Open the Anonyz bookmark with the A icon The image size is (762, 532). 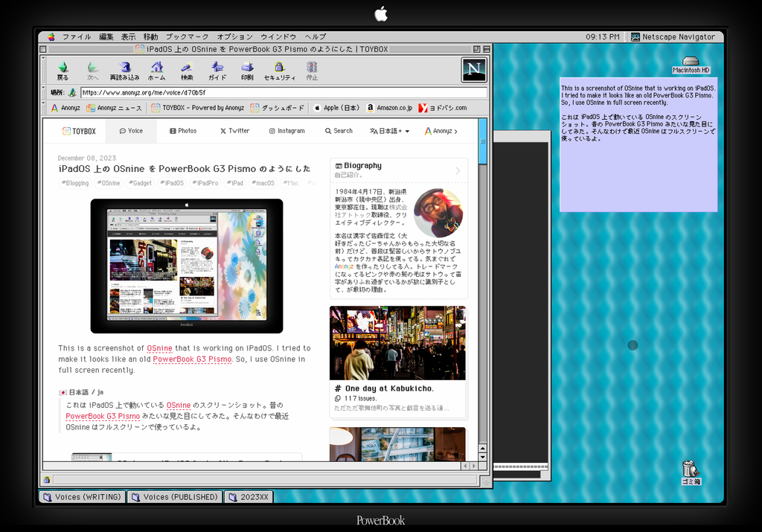coord(65,108)
